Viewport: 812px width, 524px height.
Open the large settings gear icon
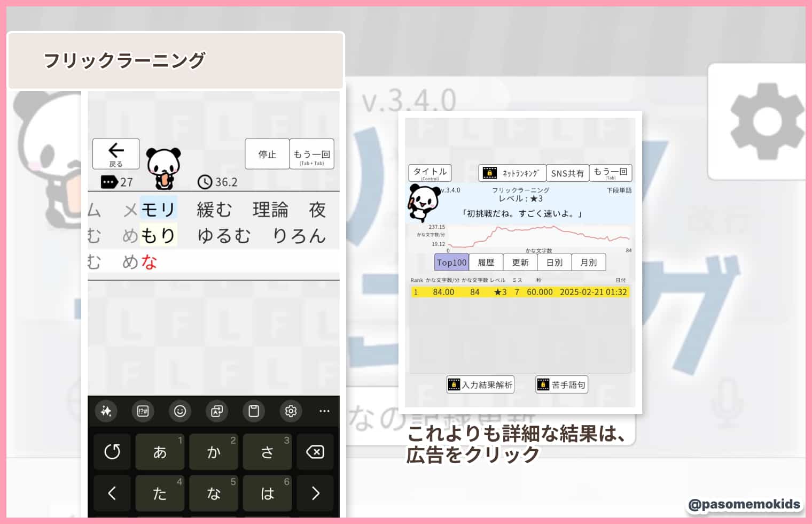(x=766, y=121)
